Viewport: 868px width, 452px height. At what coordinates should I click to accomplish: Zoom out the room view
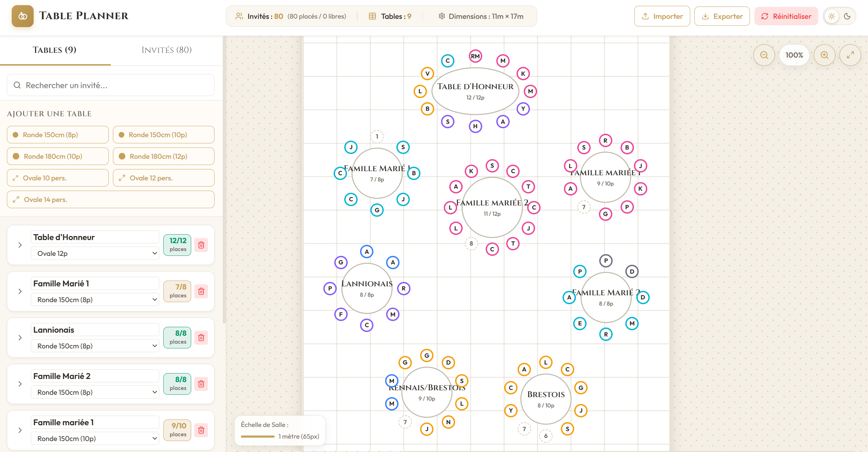(764, 55)
